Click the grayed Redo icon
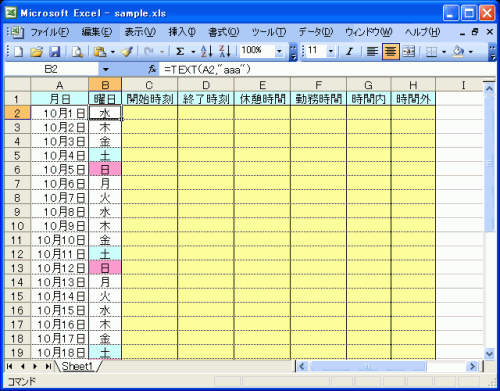The image size is (500, 391). pyautogui.click(x=149, y=52)
